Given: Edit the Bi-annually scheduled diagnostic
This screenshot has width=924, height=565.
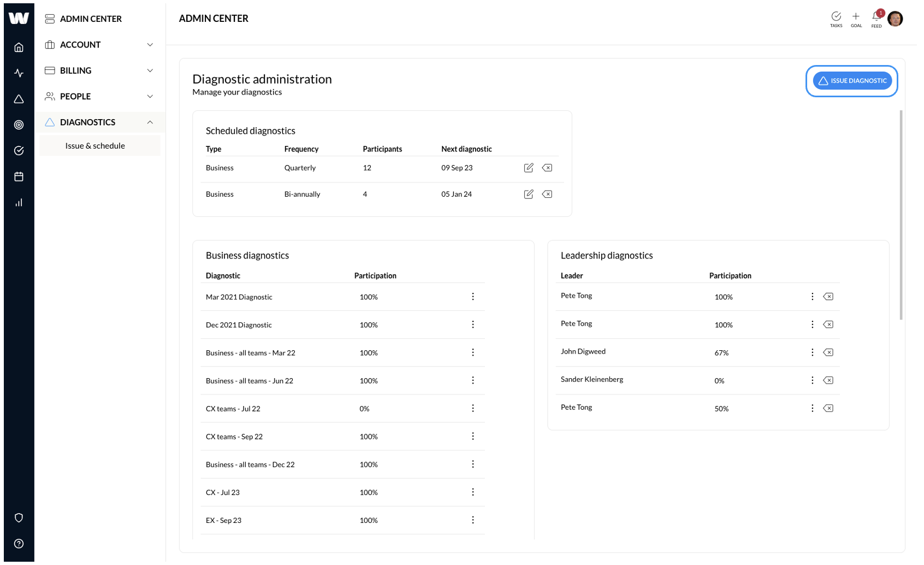Looking at the screenshot, I should 528,194.
